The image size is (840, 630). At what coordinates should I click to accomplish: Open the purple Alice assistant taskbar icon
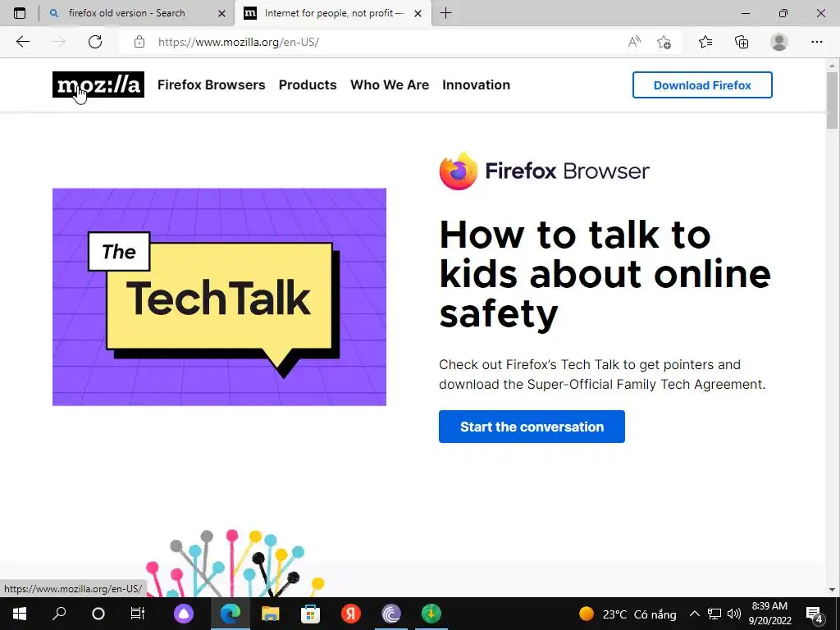click(x=184, y=614)
